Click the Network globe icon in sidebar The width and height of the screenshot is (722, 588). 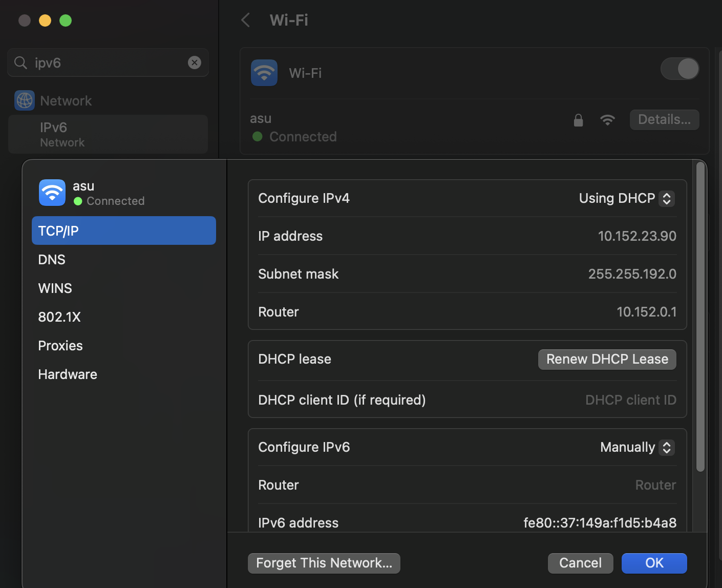coord(24,100)
